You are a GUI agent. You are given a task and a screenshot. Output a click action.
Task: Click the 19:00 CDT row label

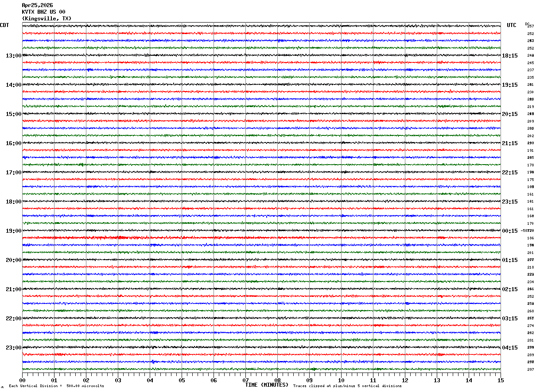[13, 231]
